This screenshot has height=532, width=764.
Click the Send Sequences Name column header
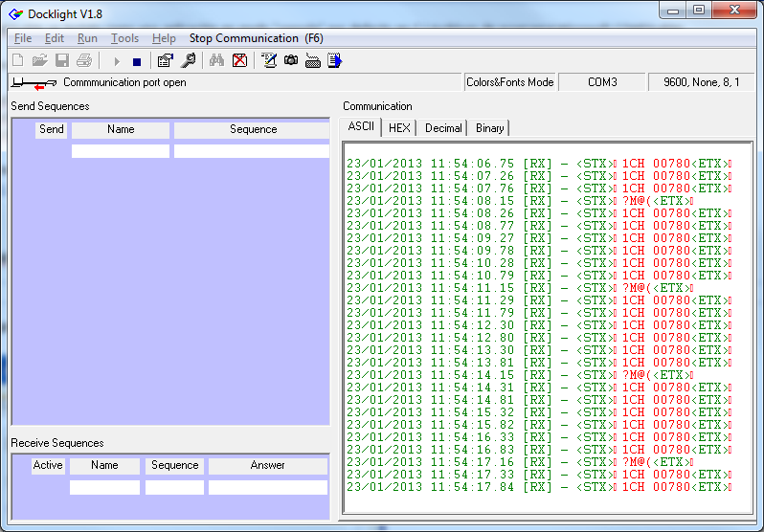121,129
